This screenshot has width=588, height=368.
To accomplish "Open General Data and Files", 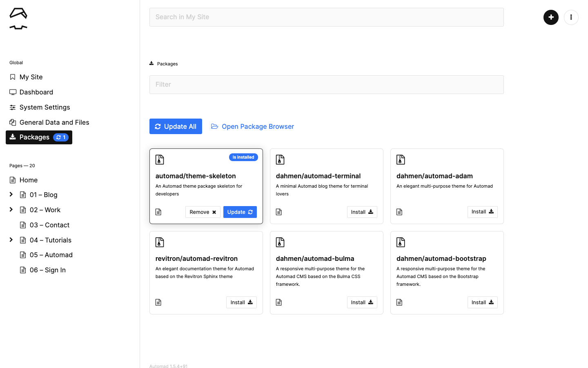I will pos(49,122).
